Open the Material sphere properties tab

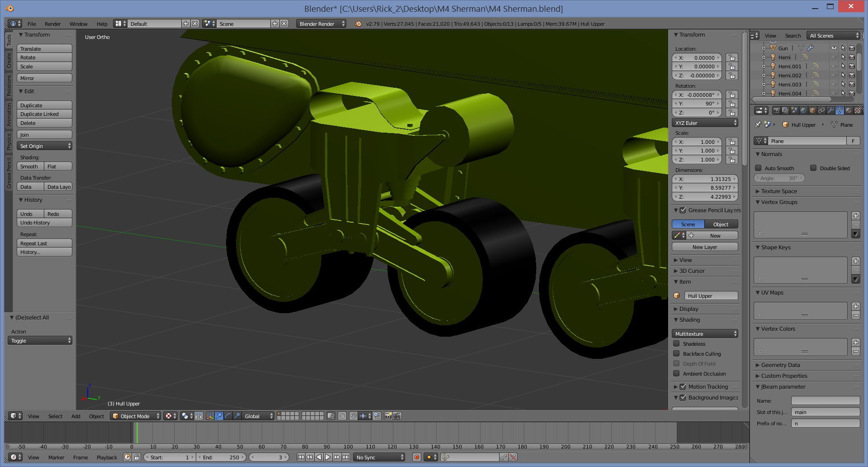click(849, 110)
